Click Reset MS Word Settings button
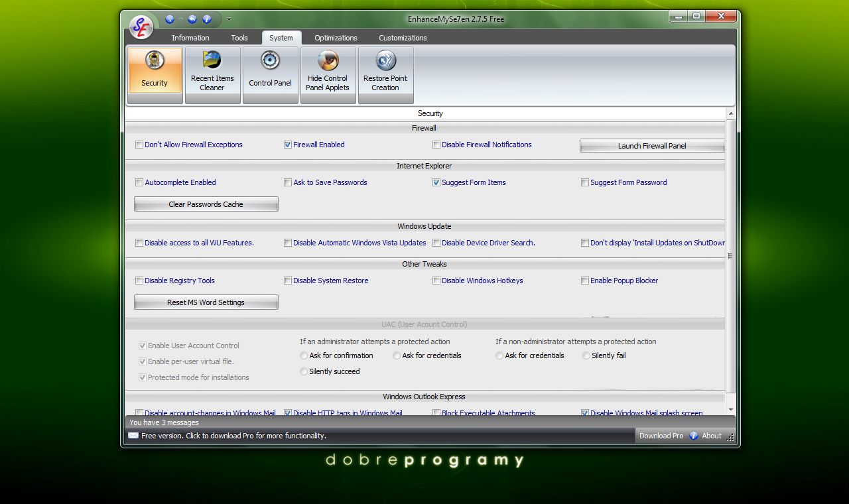Image resolution: width=849 pixels, height=504 pixels. click(x=206, y=302)
